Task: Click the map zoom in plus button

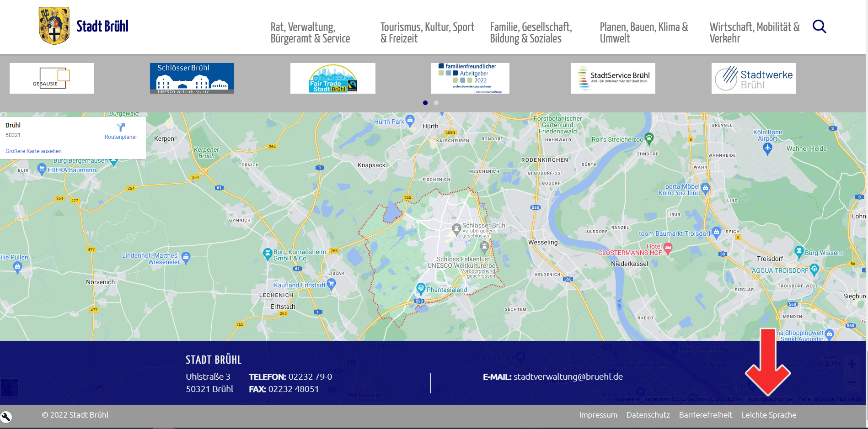Action: pyautogui.click(x=852, y=364)
